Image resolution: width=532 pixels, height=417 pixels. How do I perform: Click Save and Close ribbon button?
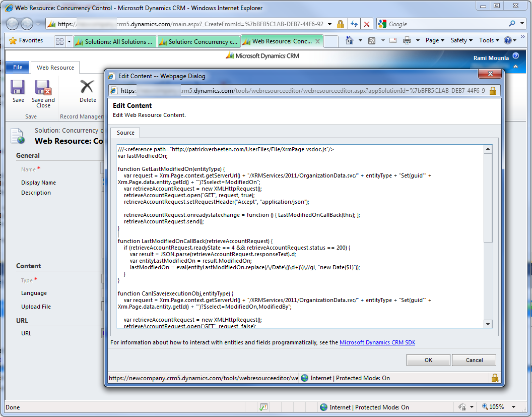tap(43, 94)
